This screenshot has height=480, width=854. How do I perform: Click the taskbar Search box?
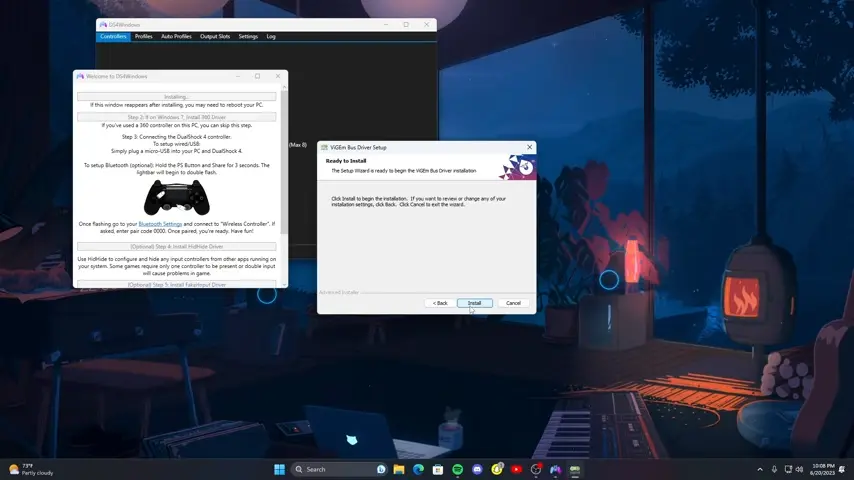point(340,469)
